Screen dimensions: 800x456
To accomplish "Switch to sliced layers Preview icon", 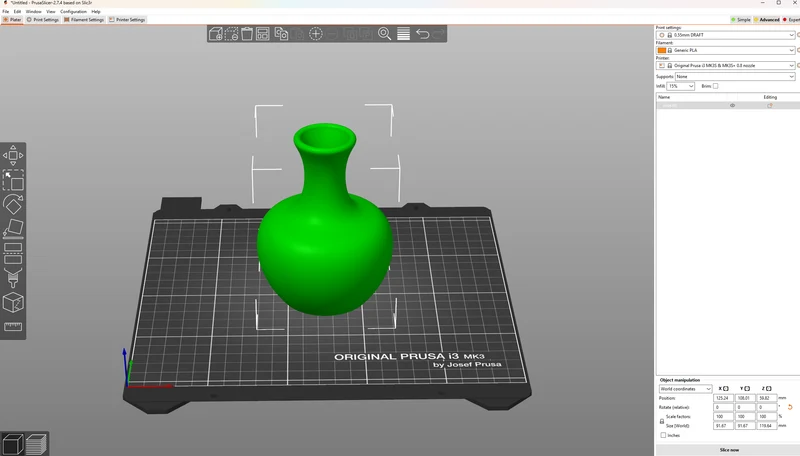I will (x=36, y=444).
